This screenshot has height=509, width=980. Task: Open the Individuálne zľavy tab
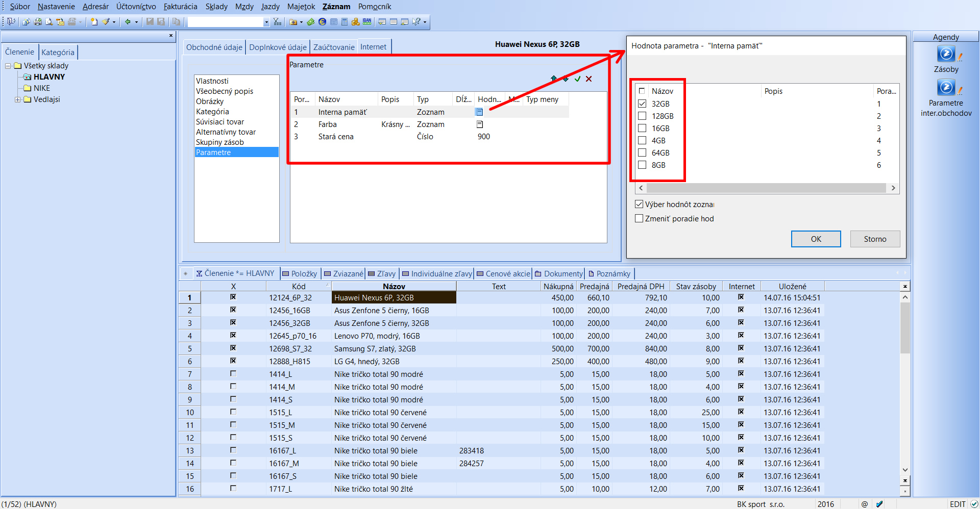tap(437, 274)
